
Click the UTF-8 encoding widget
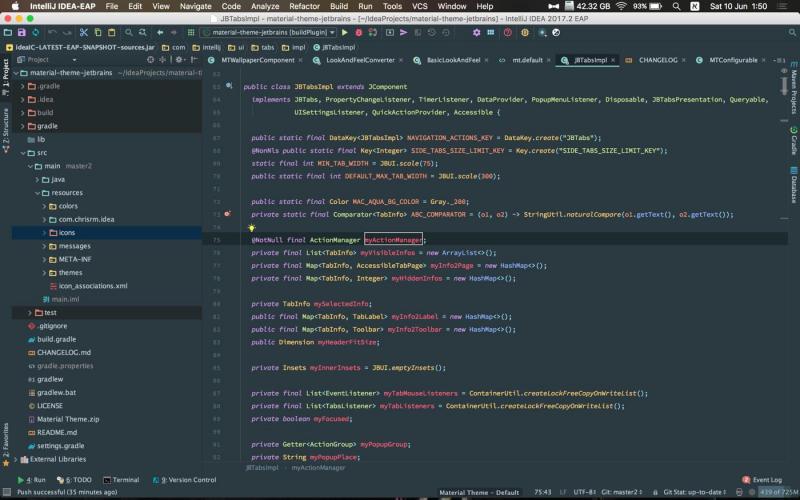coord(585,492)
